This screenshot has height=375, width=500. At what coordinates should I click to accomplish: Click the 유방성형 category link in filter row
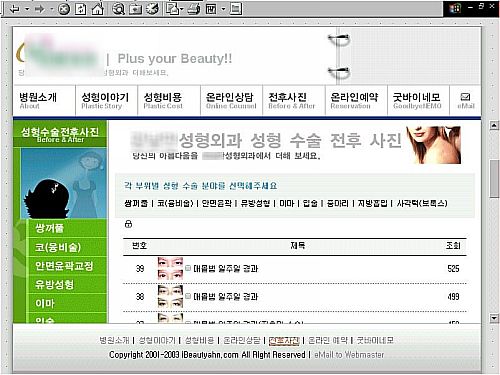click(255, 203)
